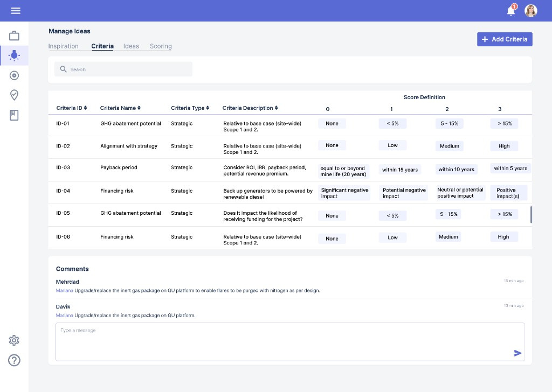Select the ID-02 cell
Viewport: 552px width, 392px height.
pos(63,146)
